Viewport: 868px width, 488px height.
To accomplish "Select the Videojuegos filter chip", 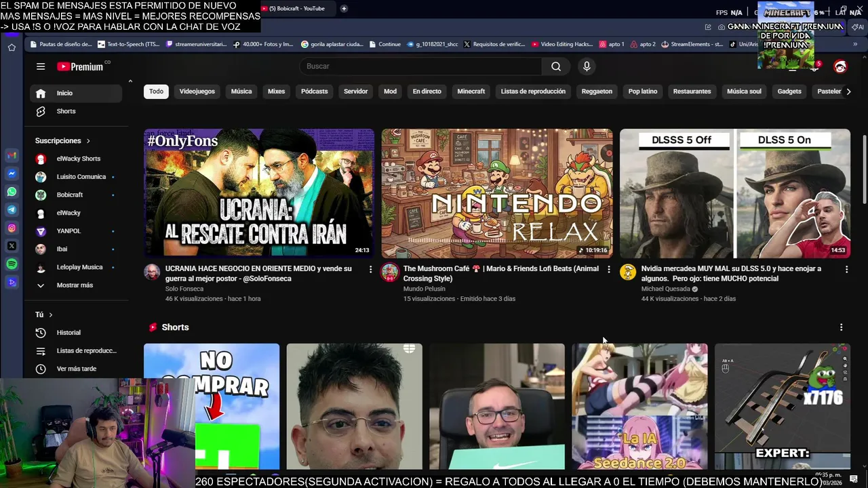I will [x=197, y=91].
